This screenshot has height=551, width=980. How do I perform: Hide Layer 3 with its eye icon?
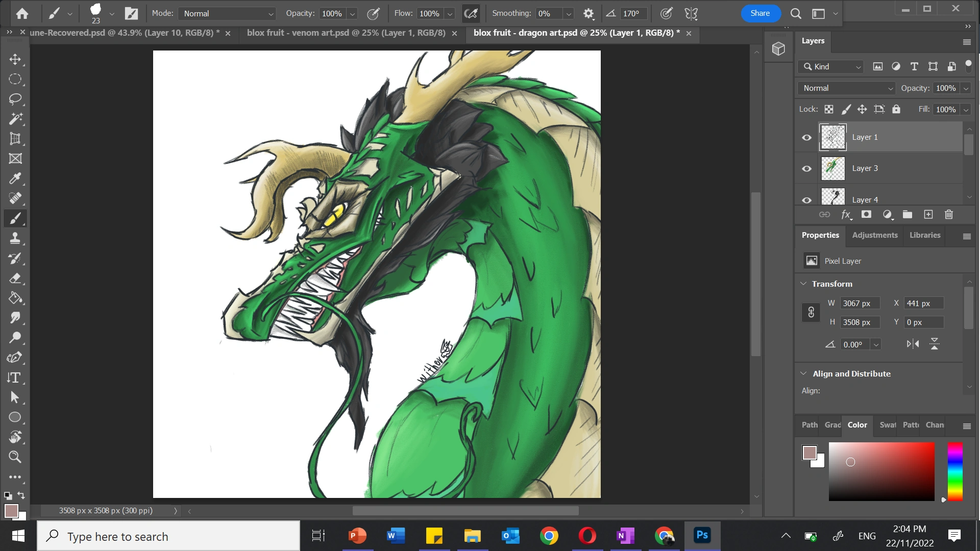point(806,169)
